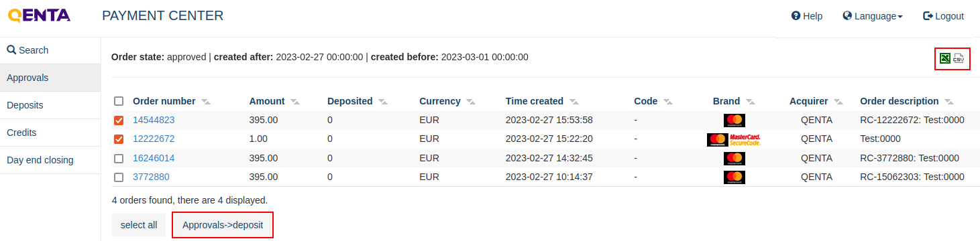The width and height of the screenshot is (980, 241).
Task: Open order number 12222672 link
Action: 154,139
